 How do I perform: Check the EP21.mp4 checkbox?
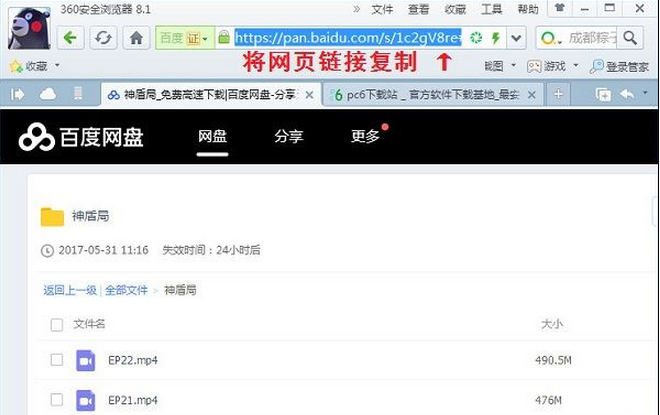click(57, 399)
